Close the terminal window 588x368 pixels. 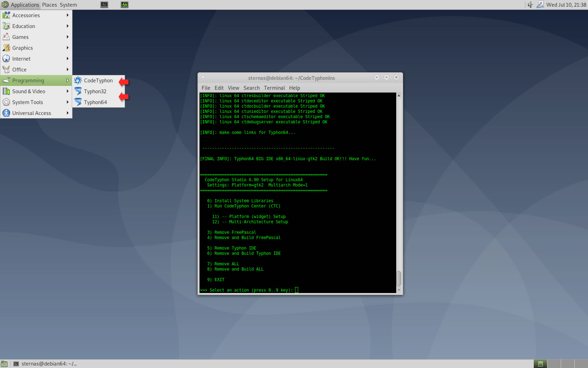pyautogui.click(x=396, y=77)
